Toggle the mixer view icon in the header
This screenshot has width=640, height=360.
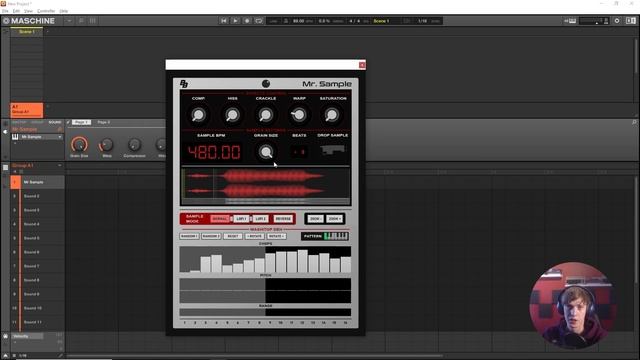pos(93,21)
